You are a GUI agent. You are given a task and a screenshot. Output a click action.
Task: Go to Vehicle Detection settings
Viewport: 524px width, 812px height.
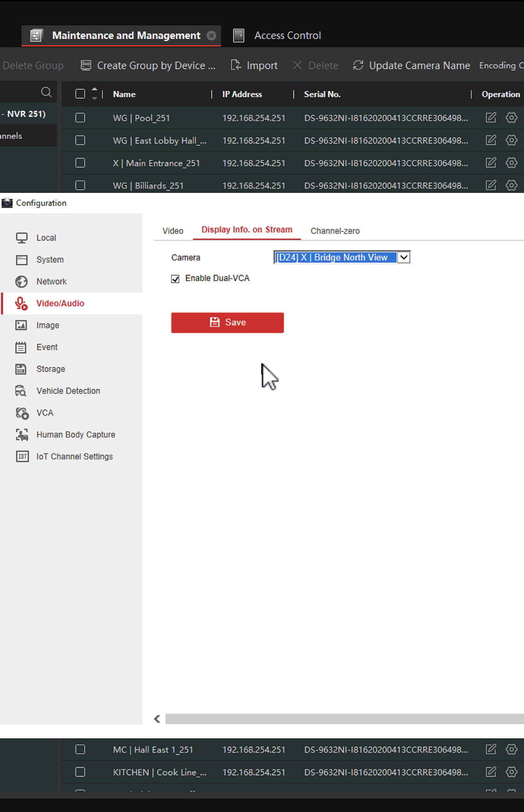(68, 391)
